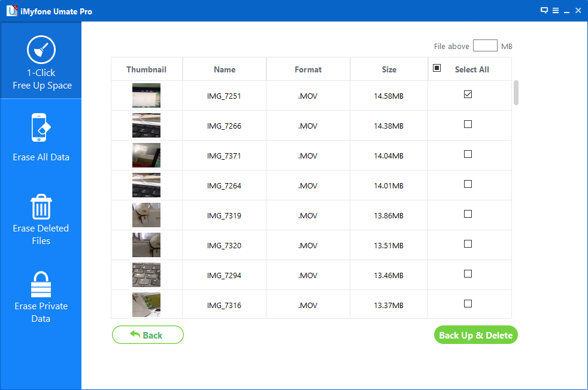Click the Back button
Image resolution: width=588 pixels, height=390 pixels.
148,335
